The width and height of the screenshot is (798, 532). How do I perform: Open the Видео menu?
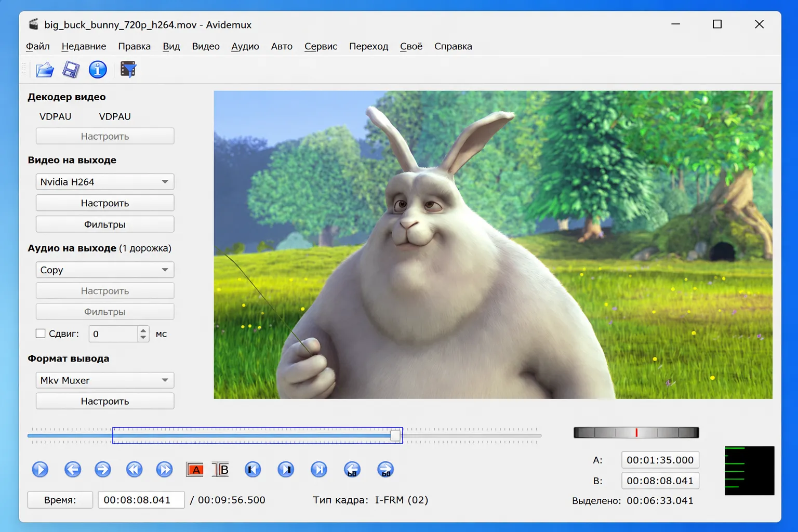click(206, 46)
